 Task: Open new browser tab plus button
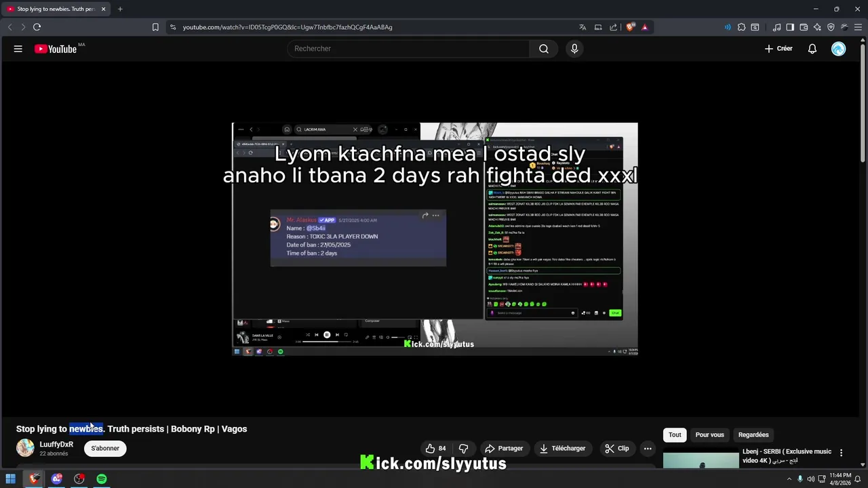120,9
